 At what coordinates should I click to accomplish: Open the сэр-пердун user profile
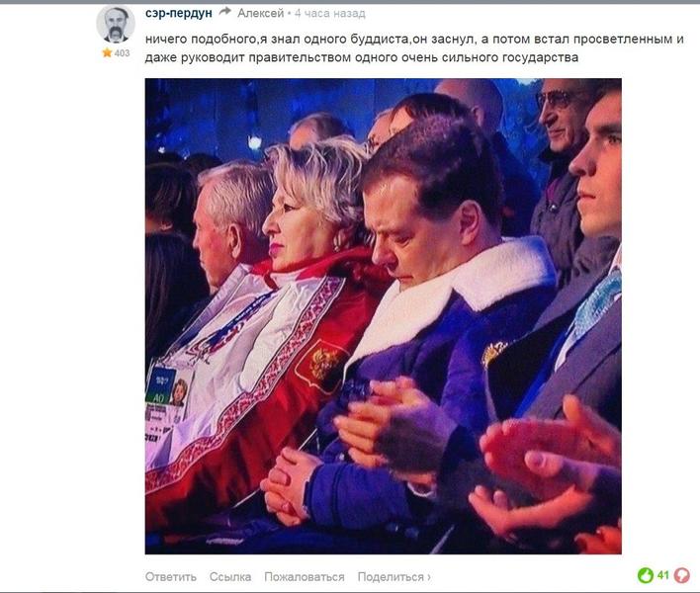pos(179,14)
